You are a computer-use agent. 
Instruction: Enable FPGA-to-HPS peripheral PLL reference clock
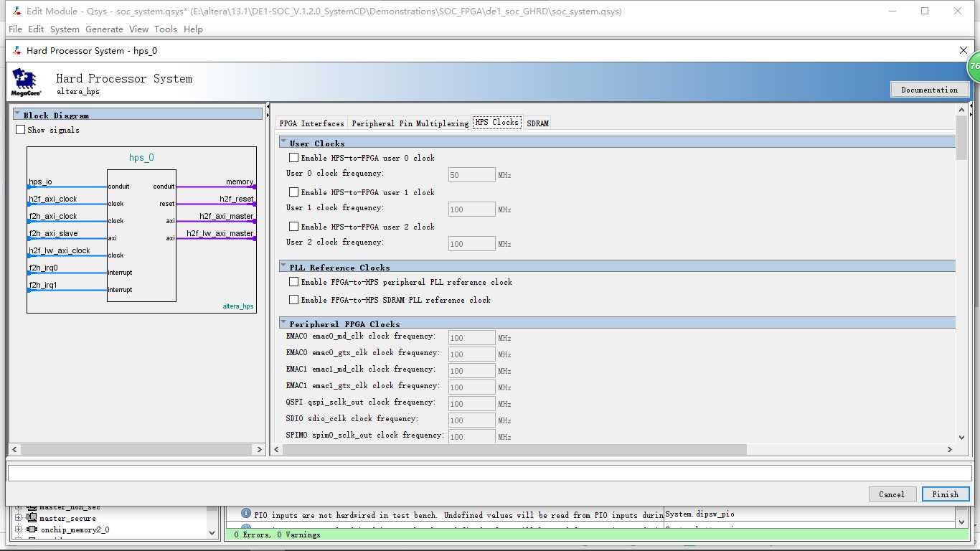[293, 282]
